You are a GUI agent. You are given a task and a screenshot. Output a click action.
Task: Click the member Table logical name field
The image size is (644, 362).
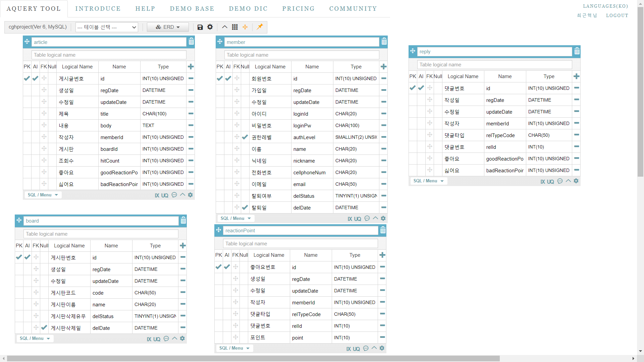302,55
